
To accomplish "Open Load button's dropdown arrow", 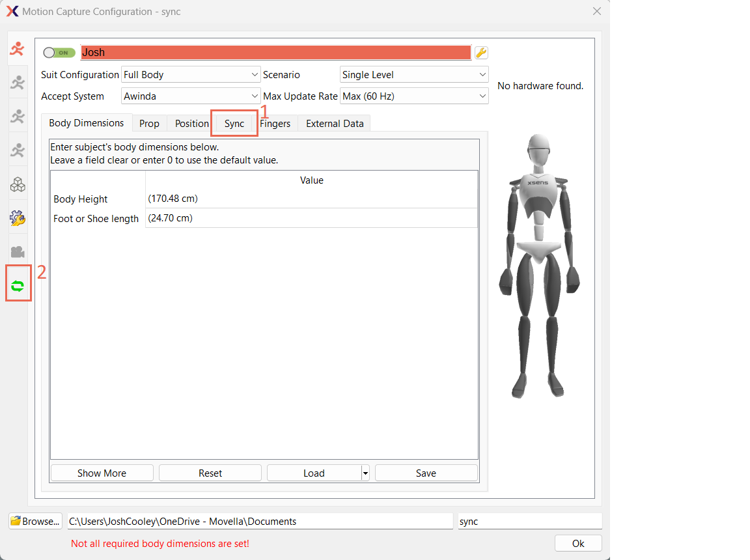I will 365,473.
